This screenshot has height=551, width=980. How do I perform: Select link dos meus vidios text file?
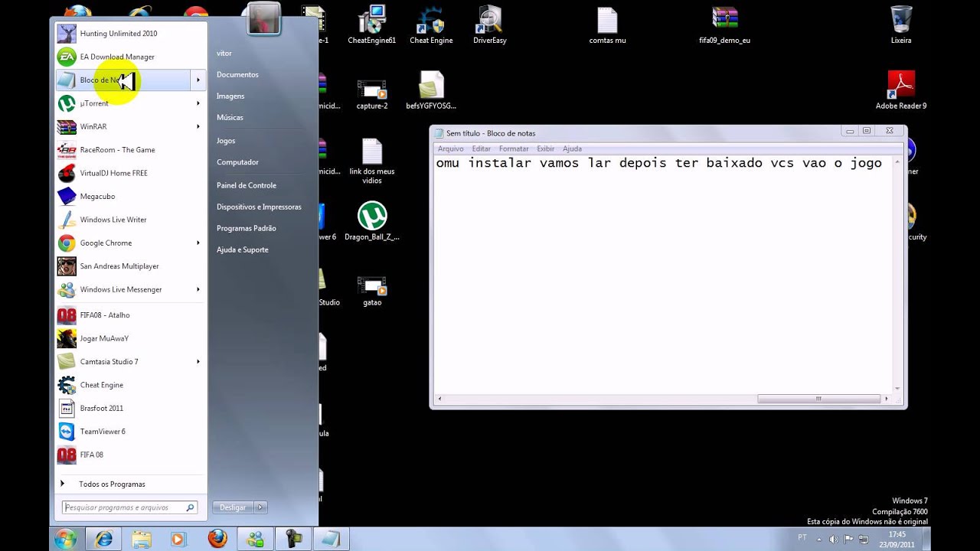372,162
